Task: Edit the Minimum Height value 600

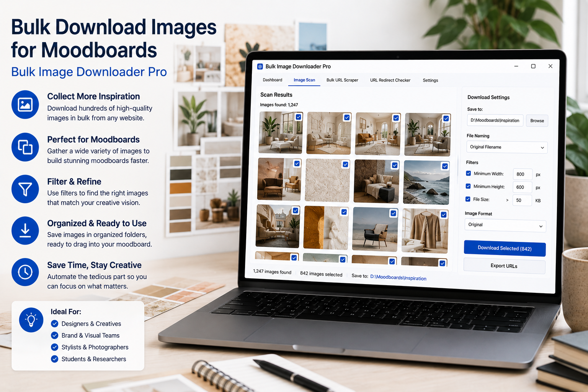Action: pos(522,187)
